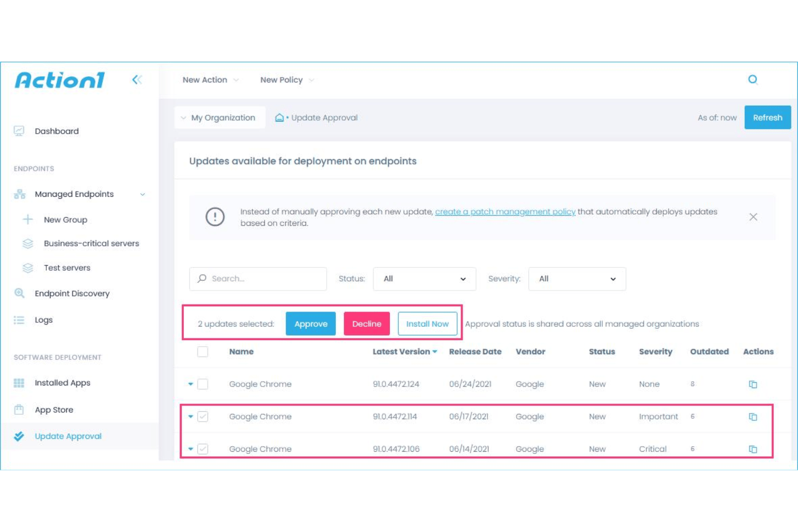Screen dimensions: 798x532
Task: Open the create a patch management policy link
Action: coord(505,211)
